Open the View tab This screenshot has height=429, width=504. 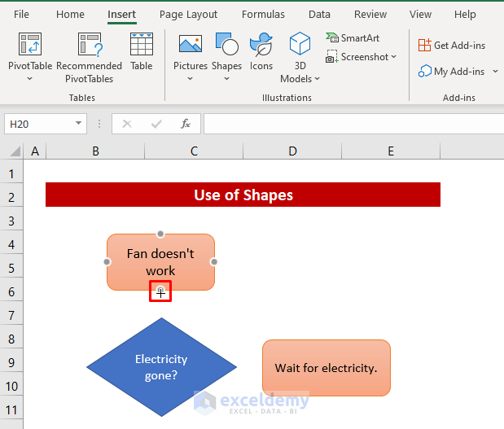(x=420, y=15)
